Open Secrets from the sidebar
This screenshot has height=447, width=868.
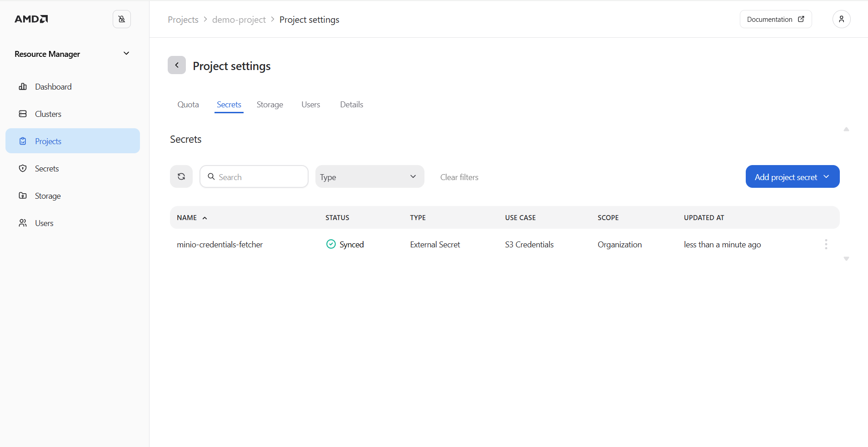[73, 168]
